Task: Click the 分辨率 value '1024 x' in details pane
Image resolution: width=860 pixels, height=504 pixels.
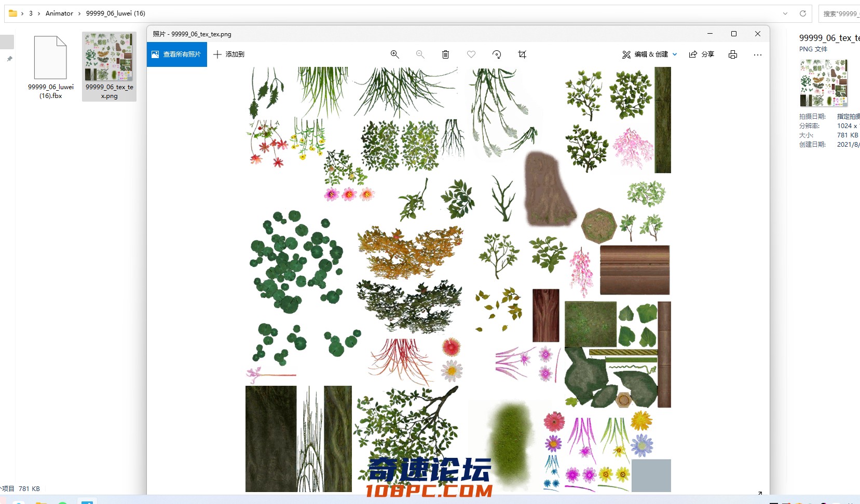Action: 848,126
